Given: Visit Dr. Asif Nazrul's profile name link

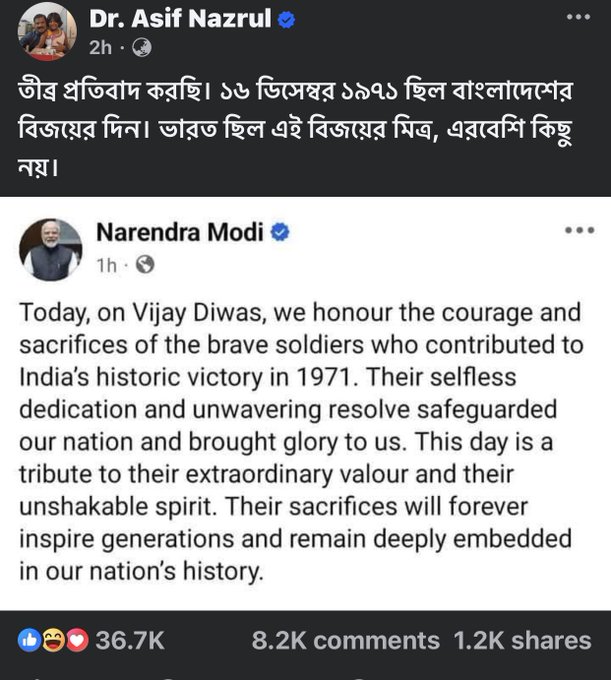Looking at the screenshot, I should point(180,18).
